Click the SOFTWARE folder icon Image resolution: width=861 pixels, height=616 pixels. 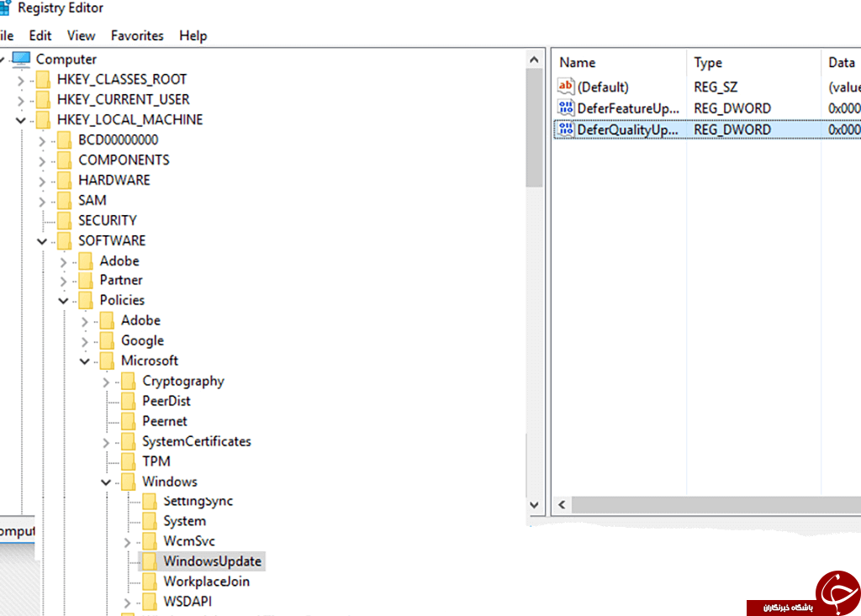65,240
